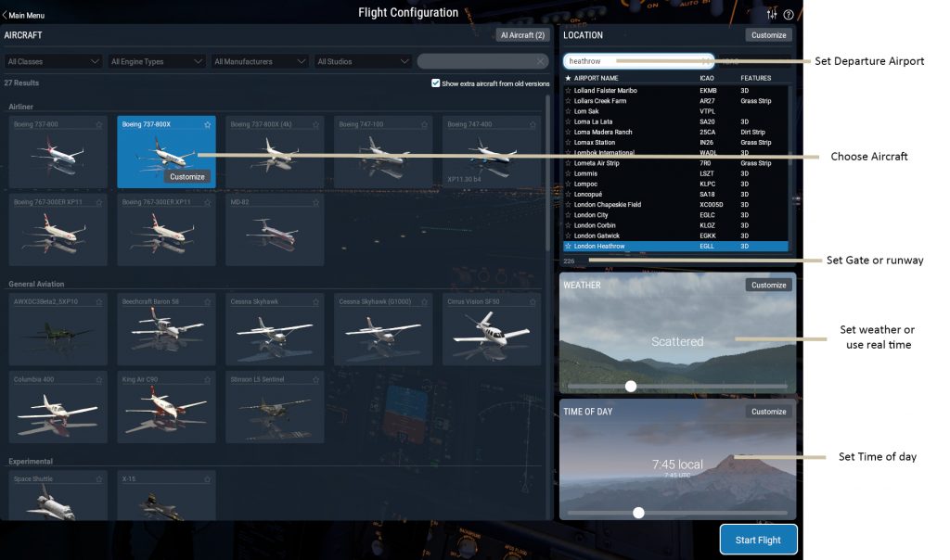This screenshot has height=560, width=950.
Task: Favorite London Chapeskie Field via its star
Action: pos(568,205)
